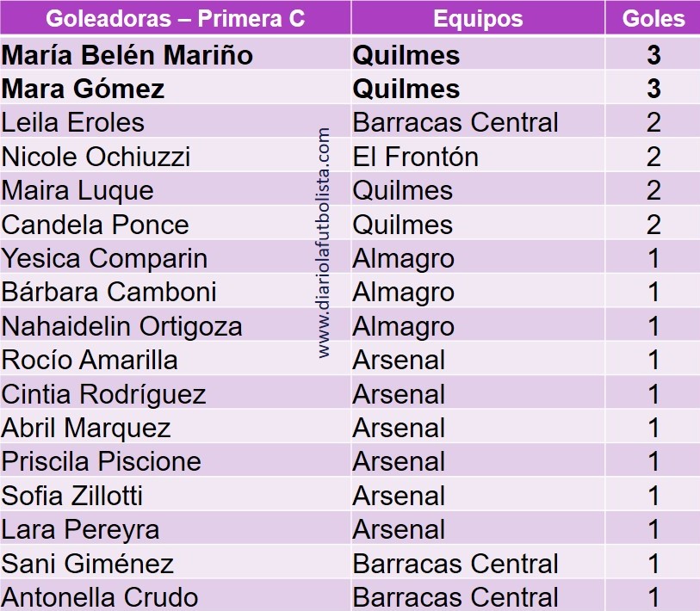This screenshot has height=611, width=700.
Task: Click on player name Leila Eroles
Action: (x=73, y=123)
